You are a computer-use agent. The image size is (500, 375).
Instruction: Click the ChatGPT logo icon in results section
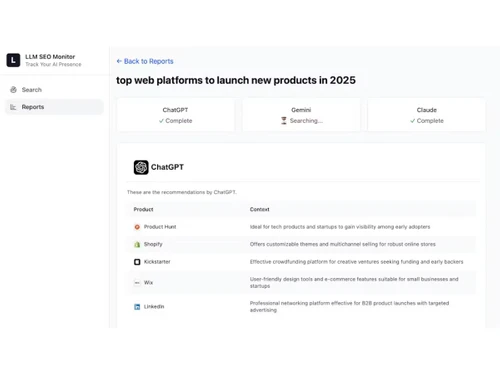pyautogui.click(x=141, y=167)
